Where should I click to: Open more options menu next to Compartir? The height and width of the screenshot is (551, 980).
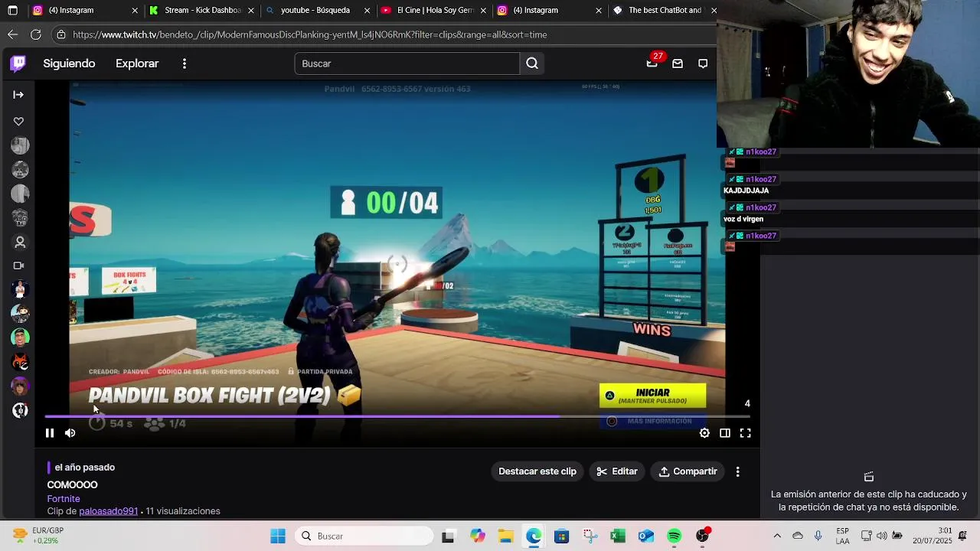[x=738, y=471]
